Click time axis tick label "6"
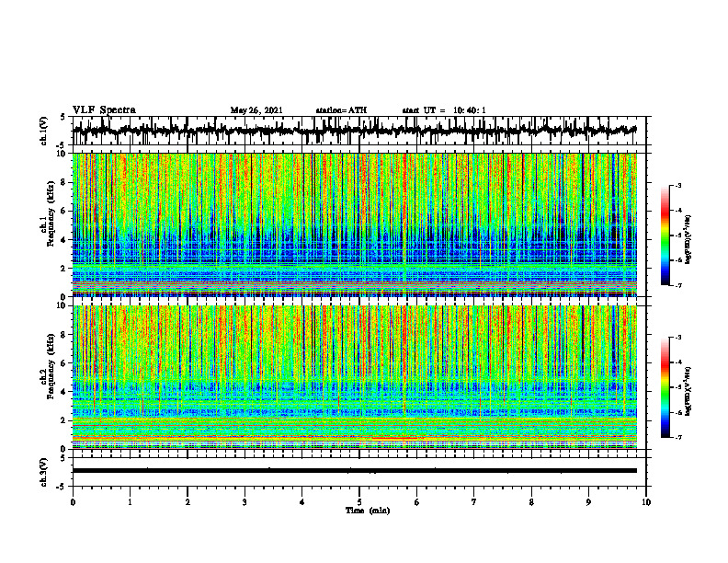This screenshot has height=563, width=728. [x=417, y=502]
